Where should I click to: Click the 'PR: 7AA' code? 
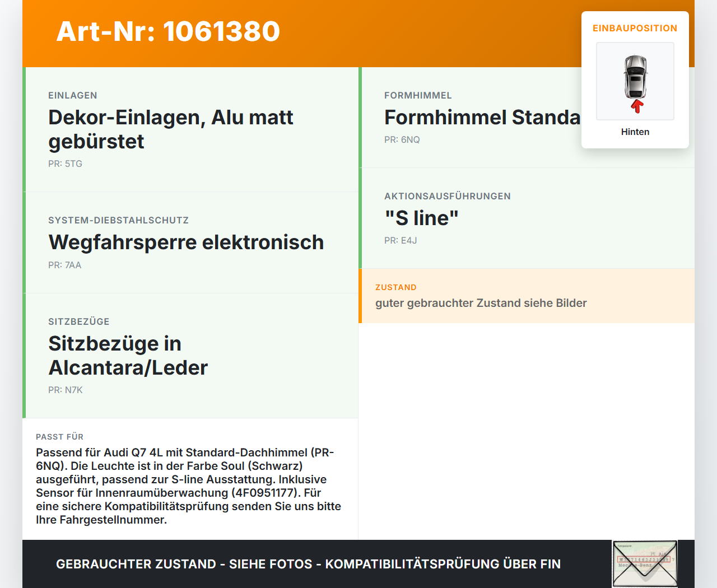click(x=64, y=265)
